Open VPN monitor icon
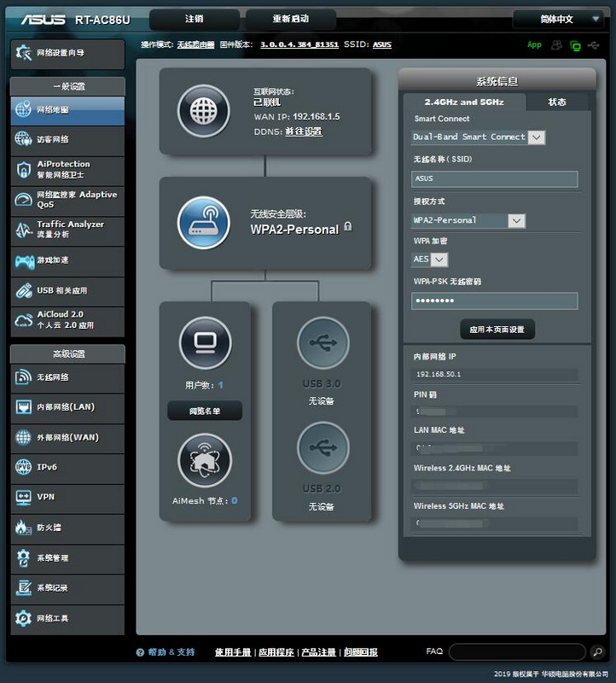Screen dimensions: 616x683 pyautogui.click(x=24, y=497)
